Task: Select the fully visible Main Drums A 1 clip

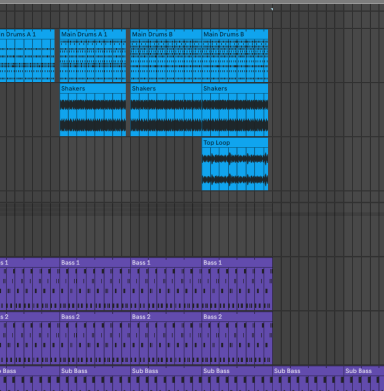Action: pyautogui.click(x=93, y=56)
